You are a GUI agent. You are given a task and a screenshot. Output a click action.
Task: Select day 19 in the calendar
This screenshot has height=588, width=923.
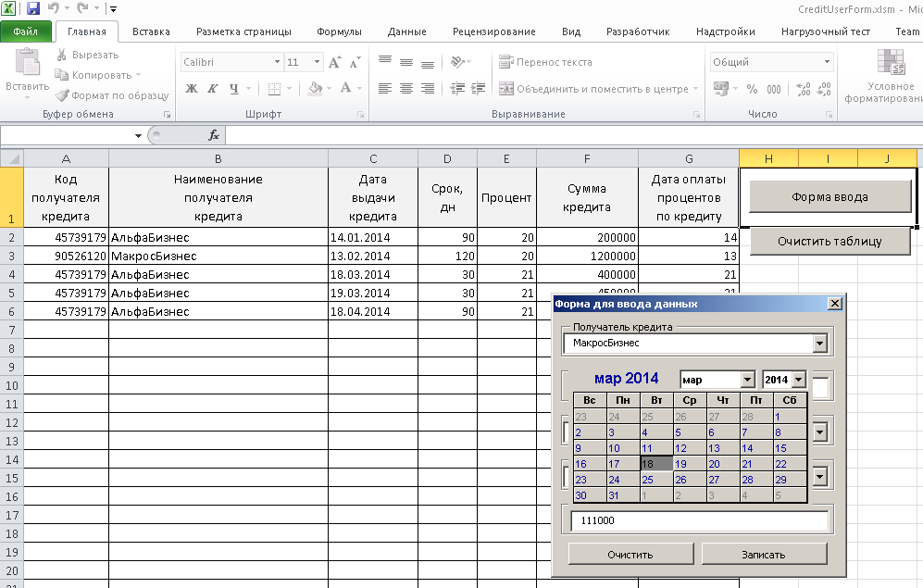coord(690,464)
